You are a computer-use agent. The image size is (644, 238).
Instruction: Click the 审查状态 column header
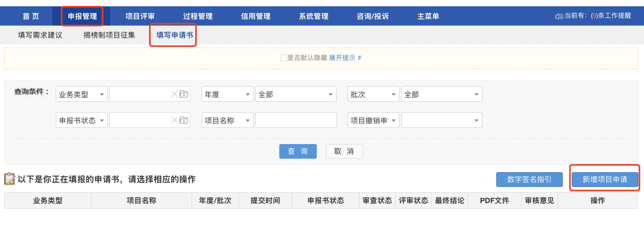(377, 200)
